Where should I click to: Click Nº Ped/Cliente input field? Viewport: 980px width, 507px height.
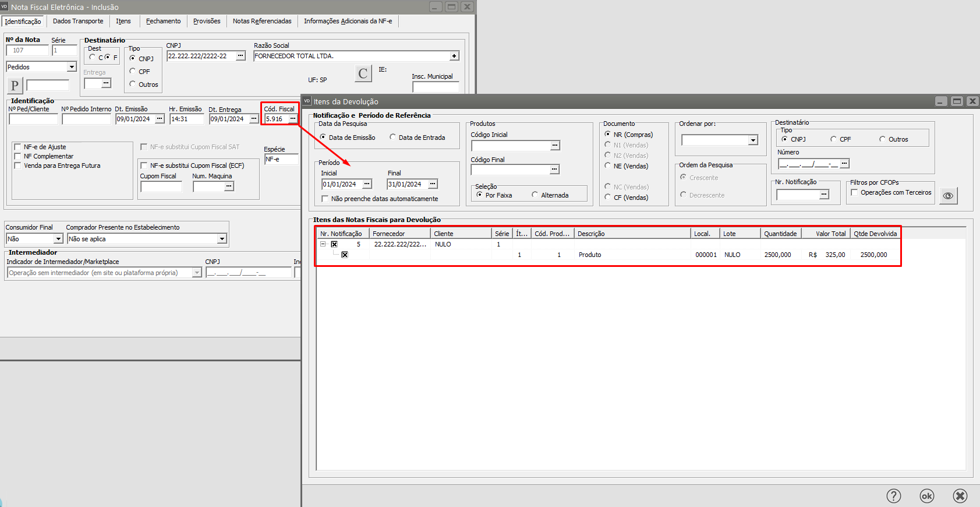click(34, 119)
